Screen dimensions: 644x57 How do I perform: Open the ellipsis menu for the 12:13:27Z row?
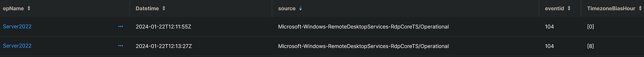(x=120, y=46)
